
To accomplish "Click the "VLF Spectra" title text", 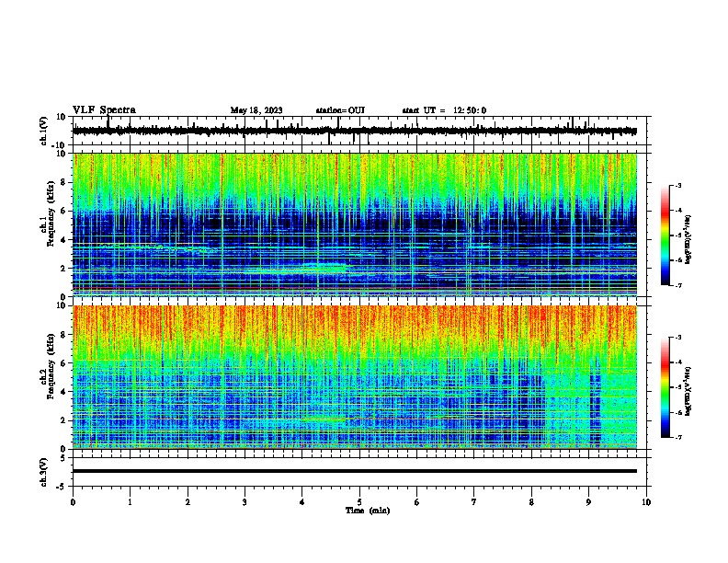I will click(x=104, y=110).
